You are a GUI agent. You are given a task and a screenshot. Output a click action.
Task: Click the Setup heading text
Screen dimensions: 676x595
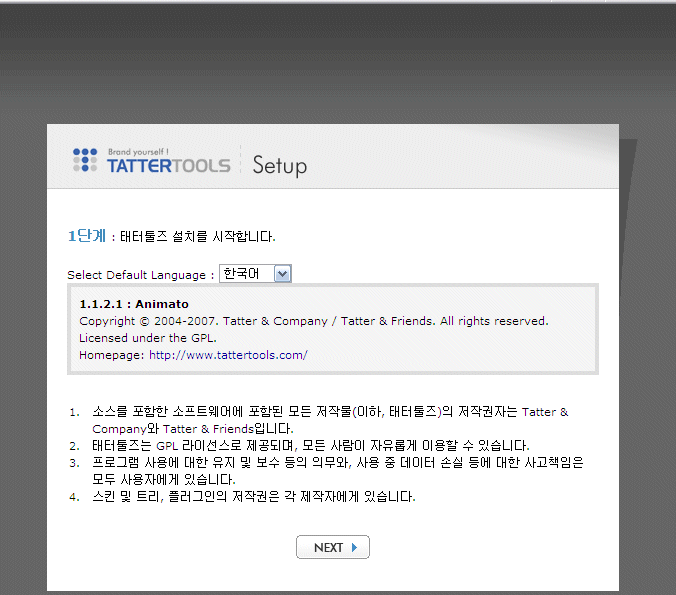(x=280, y=166)
